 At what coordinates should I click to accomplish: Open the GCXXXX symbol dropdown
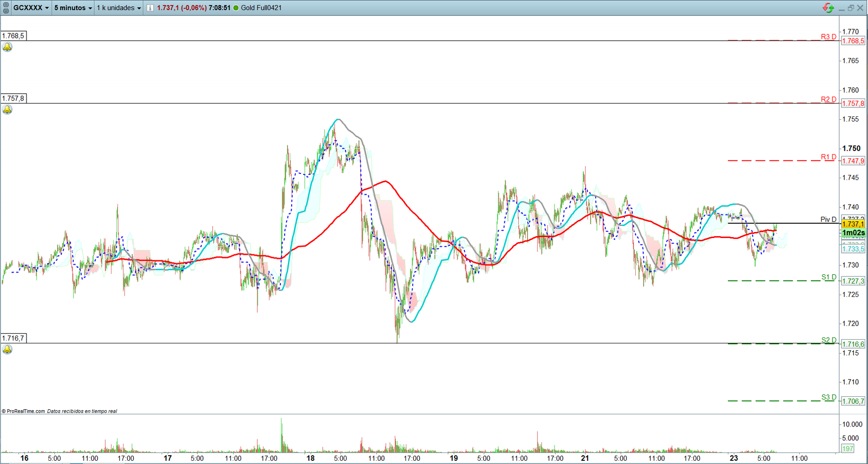[x=31, y=8]
